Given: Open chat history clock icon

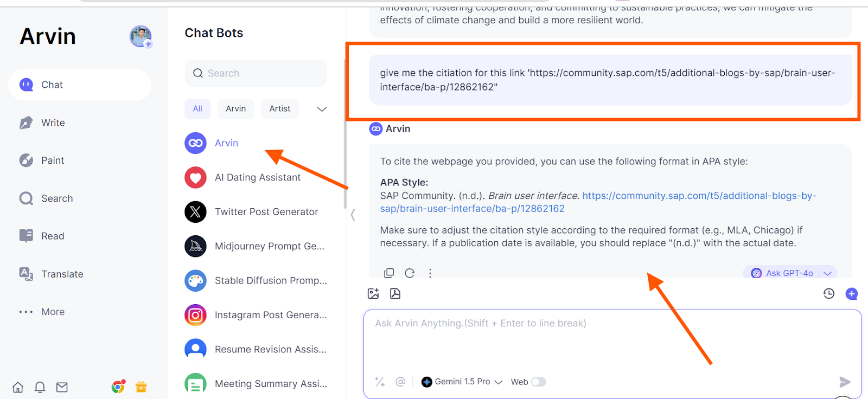Looking at the screenshot, I should click(829, 294).
